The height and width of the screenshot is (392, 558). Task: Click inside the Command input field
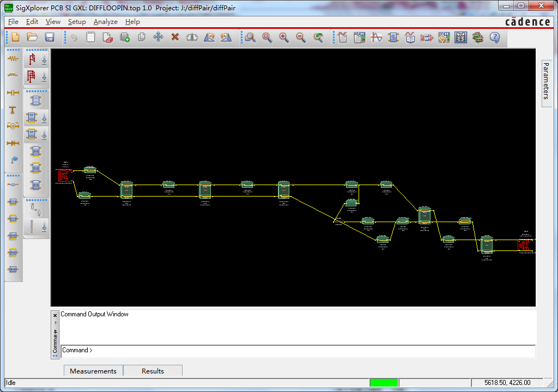point(298,351)
